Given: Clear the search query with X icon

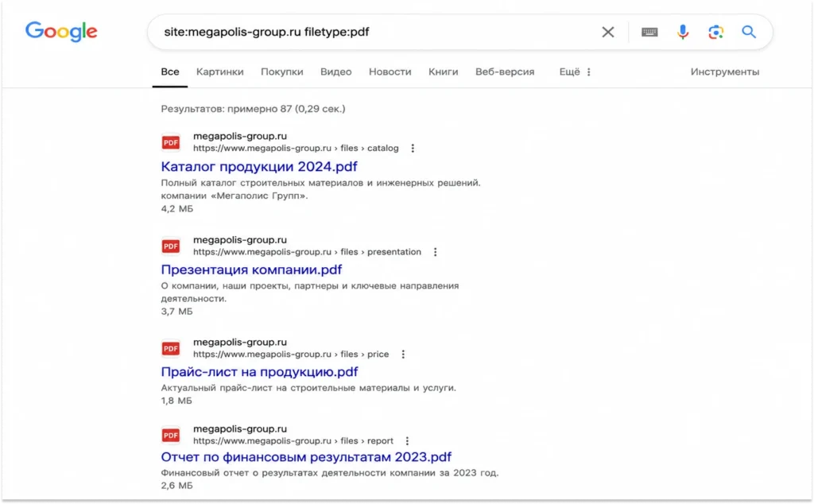Looking at the screenshot, I should [x=608, y=32].
